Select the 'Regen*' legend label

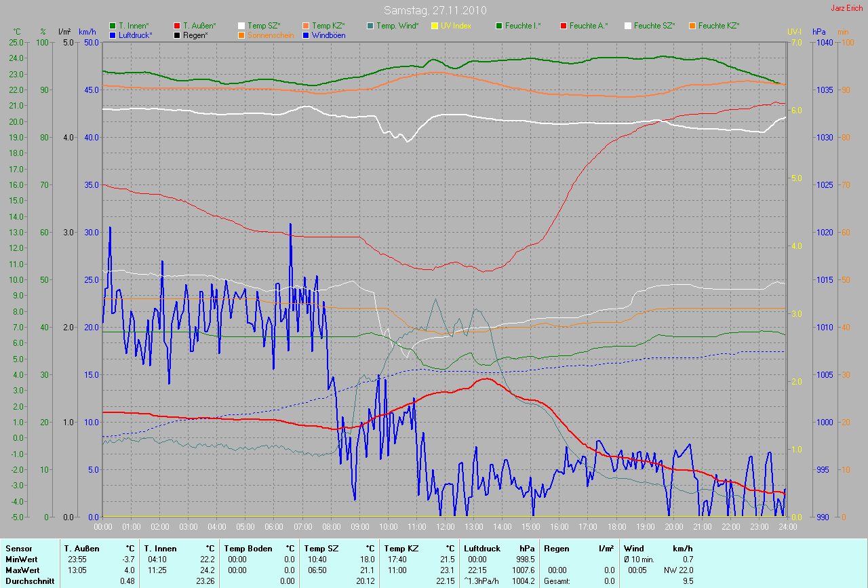click(195, 35)
